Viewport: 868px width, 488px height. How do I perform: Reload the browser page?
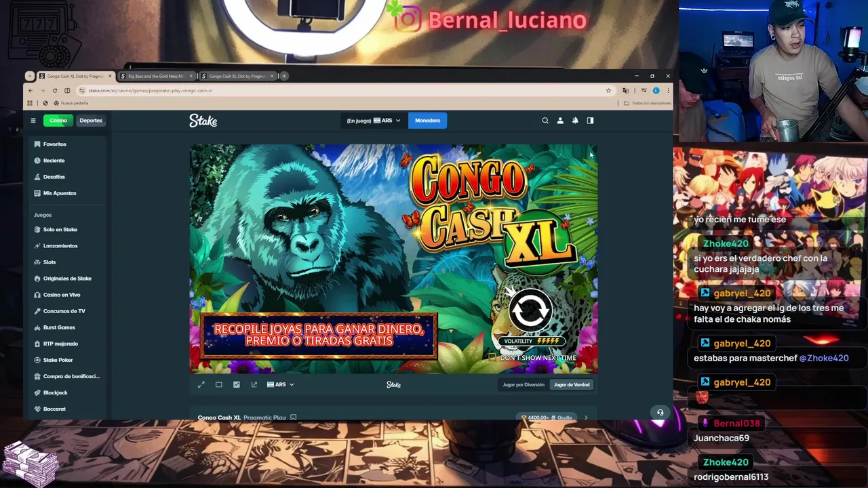pos(55,90)
